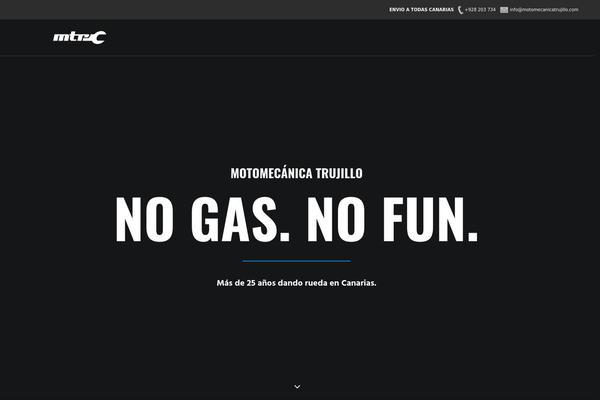
Task: Click the scroll-down chevron at the page bottom
Action: 297,387
